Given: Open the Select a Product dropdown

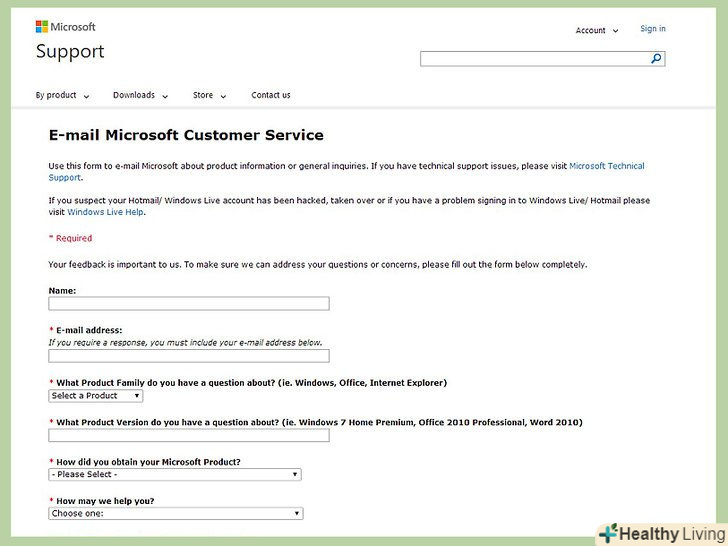Looking at the screenshot, I should 96,396.
